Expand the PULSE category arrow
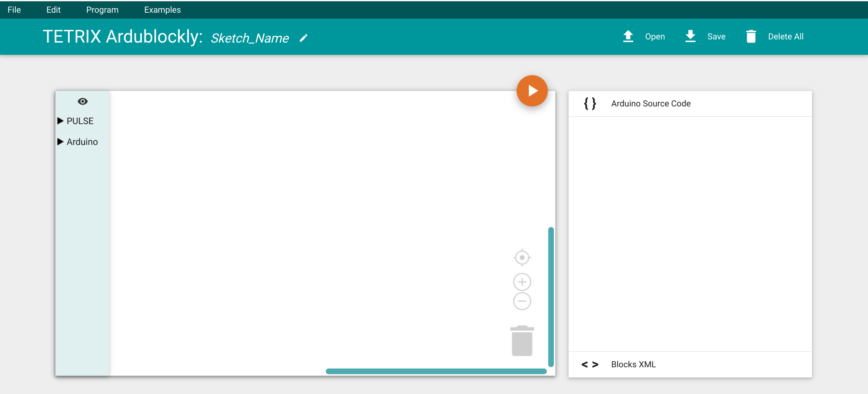Image resolution: width=868 pixels, height=394 pixels. (60, 121)
